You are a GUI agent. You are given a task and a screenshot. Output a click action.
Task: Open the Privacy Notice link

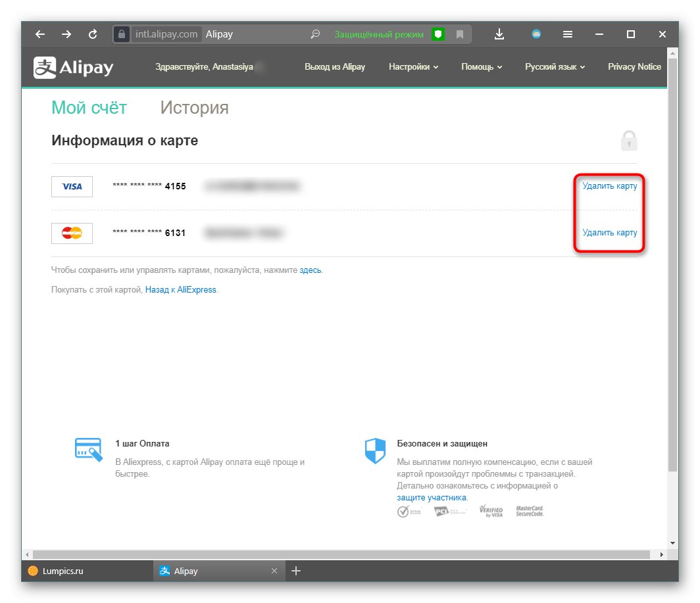pos(634,67)
